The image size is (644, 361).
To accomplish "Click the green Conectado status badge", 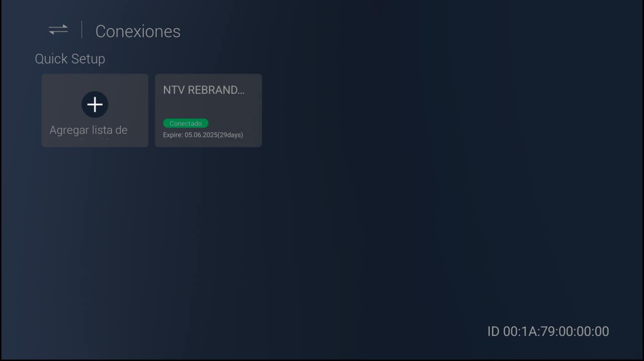I will pyautogui.click(x=186, y=123).
